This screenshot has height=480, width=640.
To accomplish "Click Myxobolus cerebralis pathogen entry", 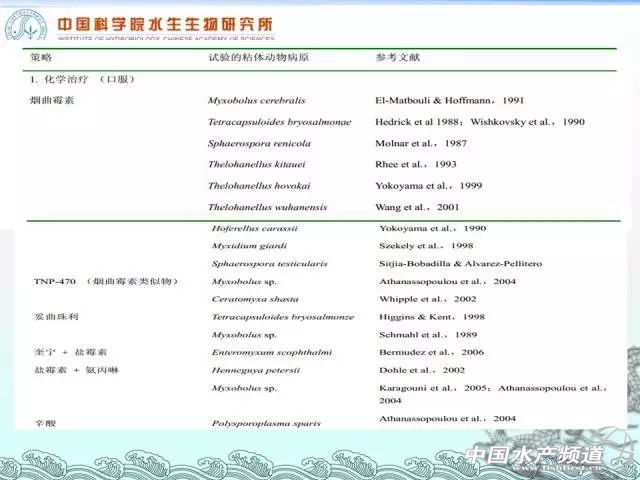I will coord(252,101).
